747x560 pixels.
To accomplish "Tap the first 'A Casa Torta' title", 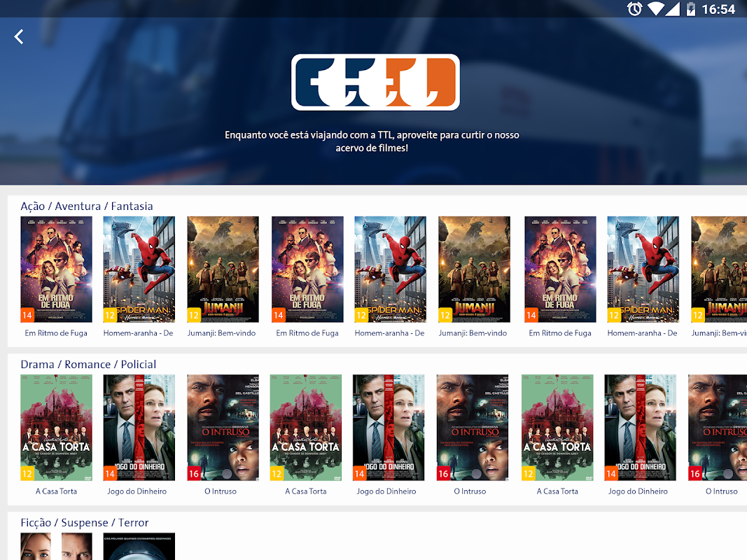I will [56, 491].
